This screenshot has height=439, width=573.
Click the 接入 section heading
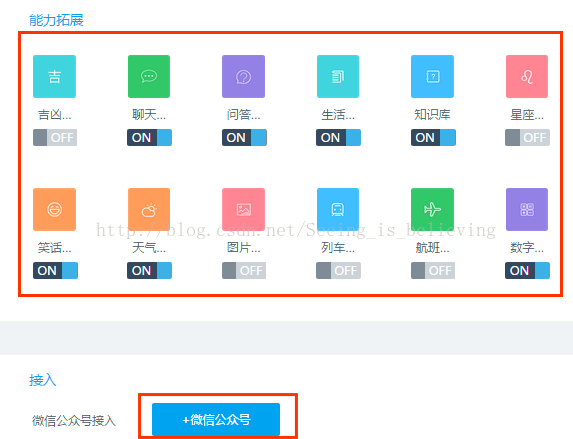point(43,380)
